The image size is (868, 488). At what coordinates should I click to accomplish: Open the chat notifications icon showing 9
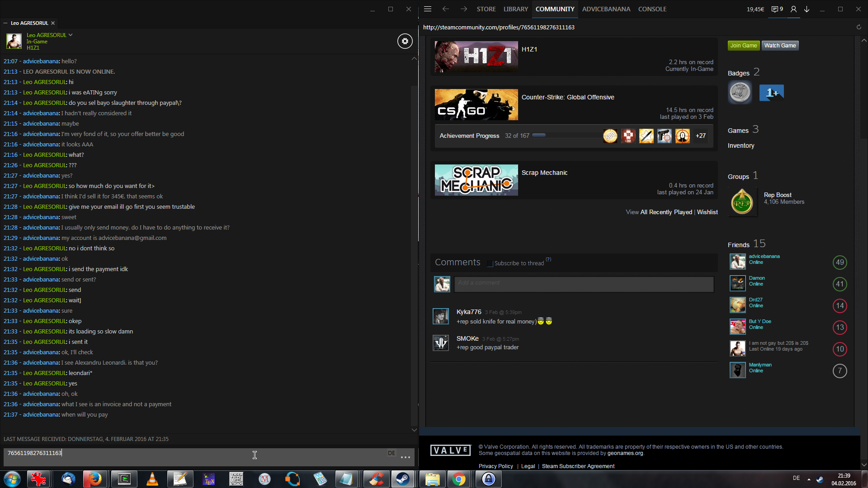point(777,9)
